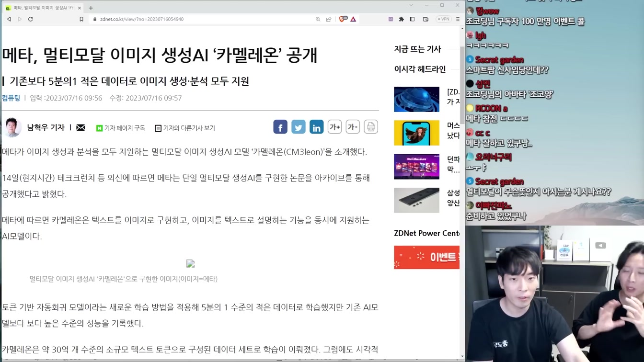Print the article with printer icon

(371, 127)
